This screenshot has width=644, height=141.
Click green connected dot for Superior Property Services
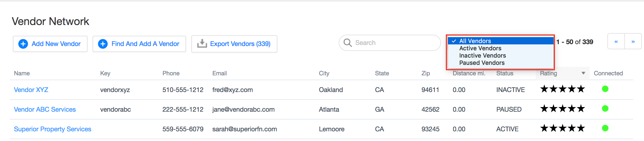coord(605,128)
